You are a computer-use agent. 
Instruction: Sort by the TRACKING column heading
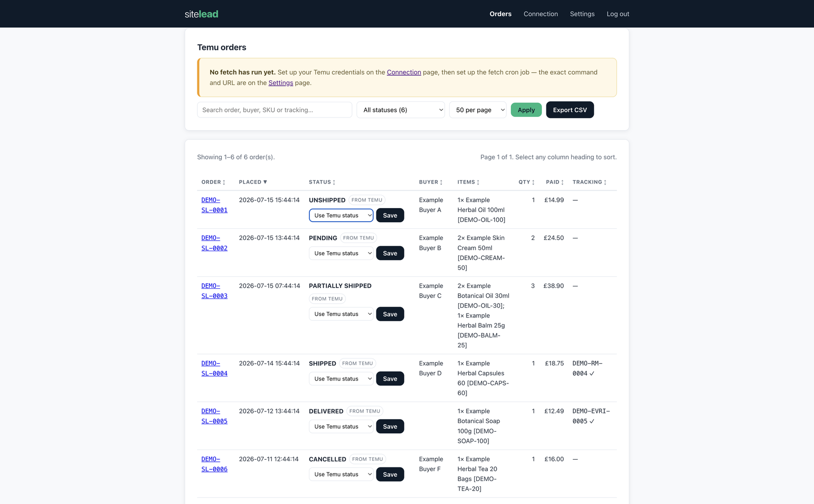[590, 182]
